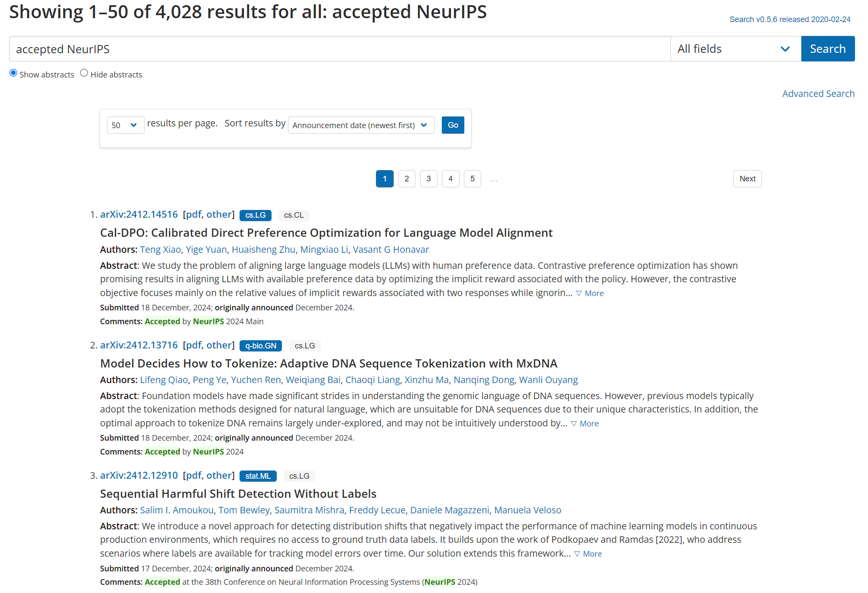Expand More for Harmful Shift Detection abstract

(588, 554)
